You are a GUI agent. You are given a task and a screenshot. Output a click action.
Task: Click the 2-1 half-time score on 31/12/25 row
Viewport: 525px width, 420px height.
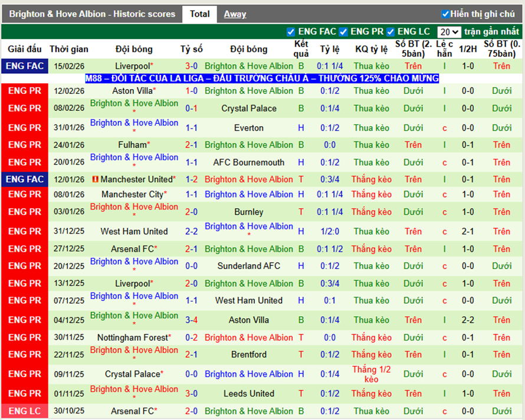[x=468, y=231]
